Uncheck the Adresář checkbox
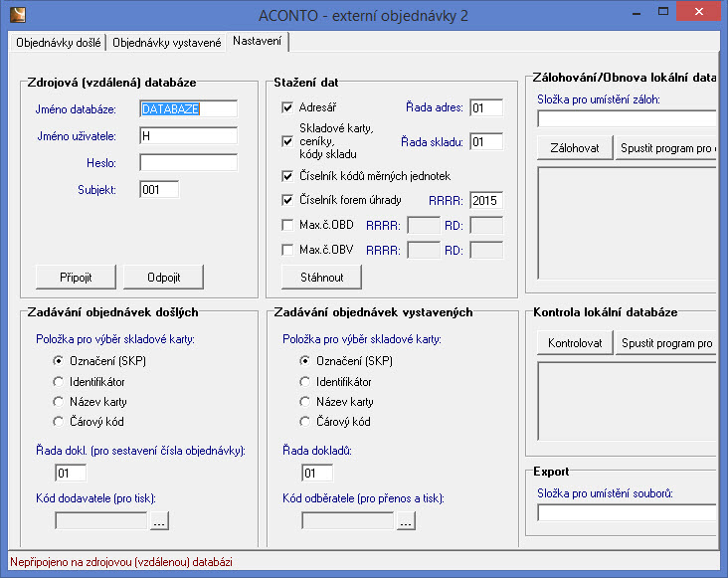Viewport: 728px width, 578px height. [287, 107]
